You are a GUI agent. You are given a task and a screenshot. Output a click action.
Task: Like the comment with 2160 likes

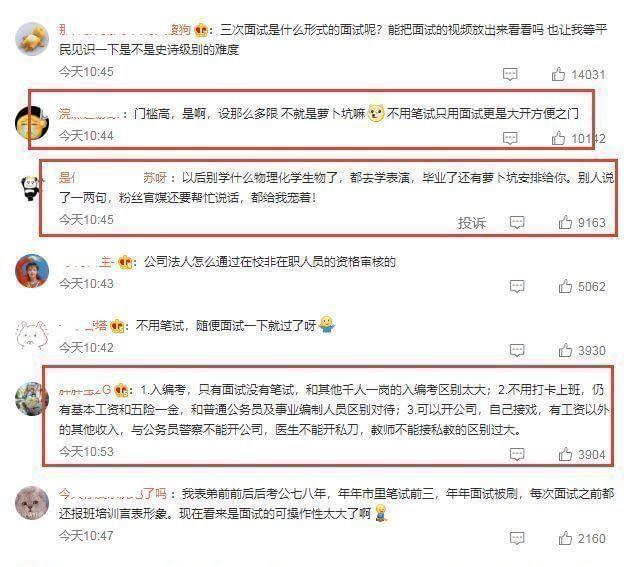pyautogui.click(x=565, y=538)
